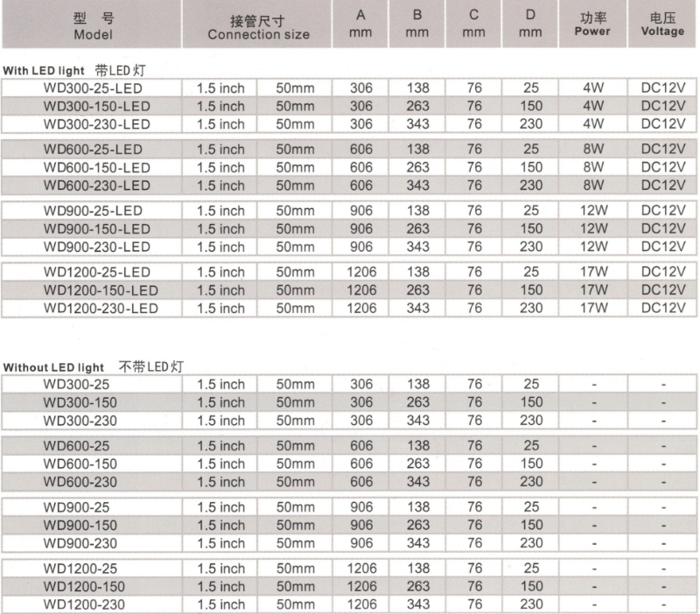Click the 'Without LED light' section heading
700x614 pixels.
(93, 367)
